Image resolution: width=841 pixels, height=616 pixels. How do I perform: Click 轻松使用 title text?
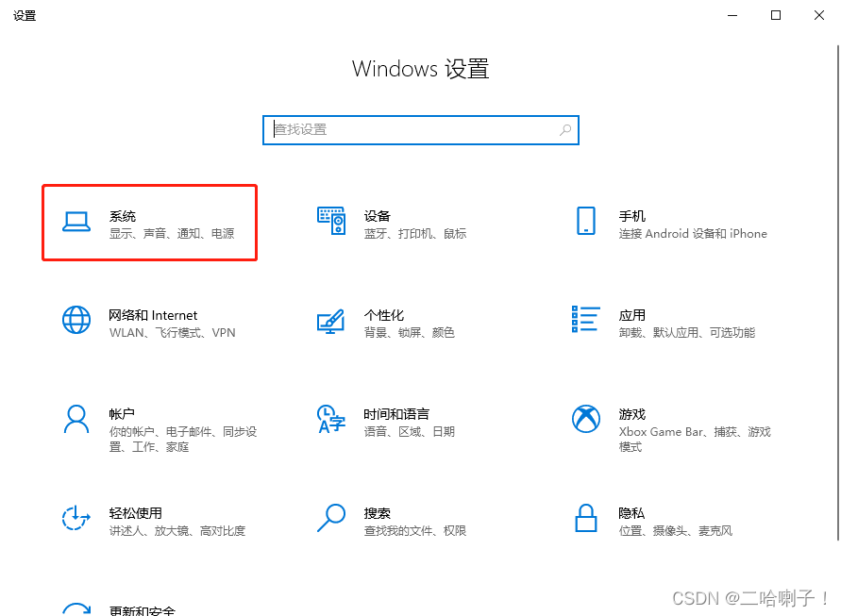tap(135, 513)
